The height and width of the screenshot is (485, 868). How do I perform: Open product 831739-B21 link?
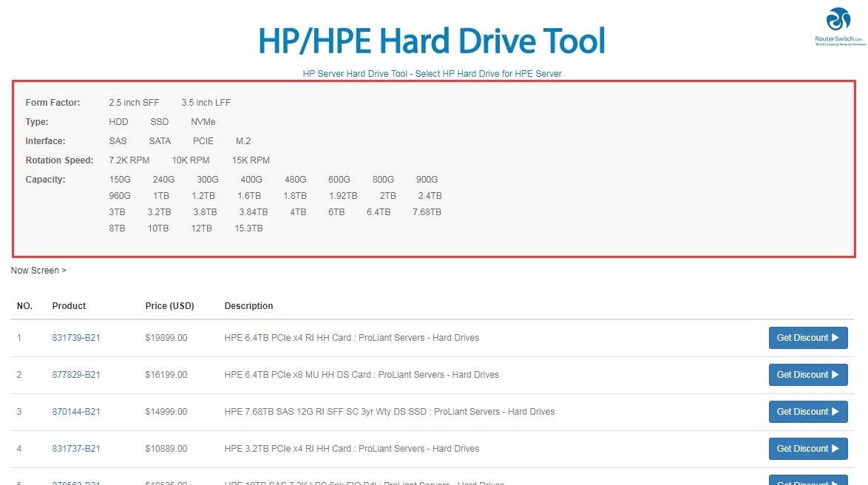pyautogui.click(x=76, y=338)
